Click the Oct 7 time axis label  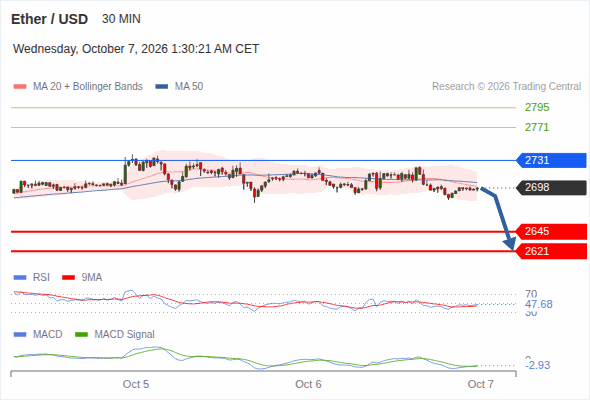click(481, 384)
